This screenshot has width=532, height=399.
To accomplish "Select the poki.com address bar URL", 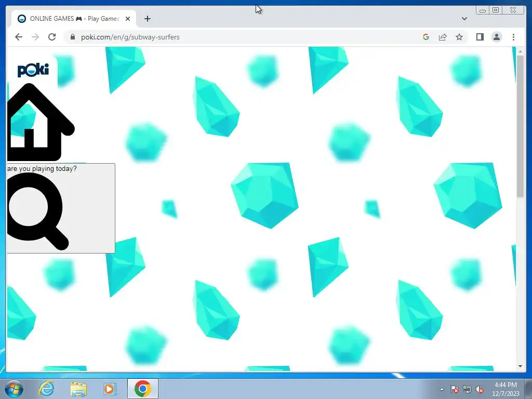I will pyautogui.click(x=130, y=37).
